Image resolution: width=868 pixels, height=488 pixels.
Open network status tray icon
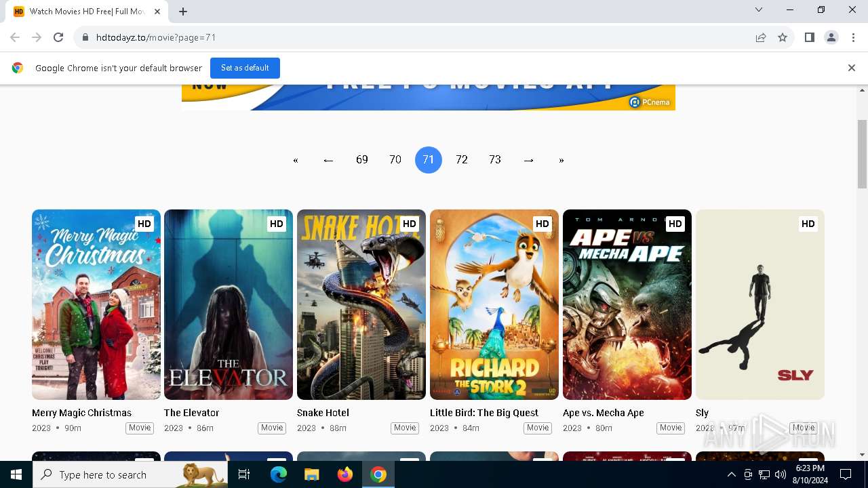[x=764, y=474]
